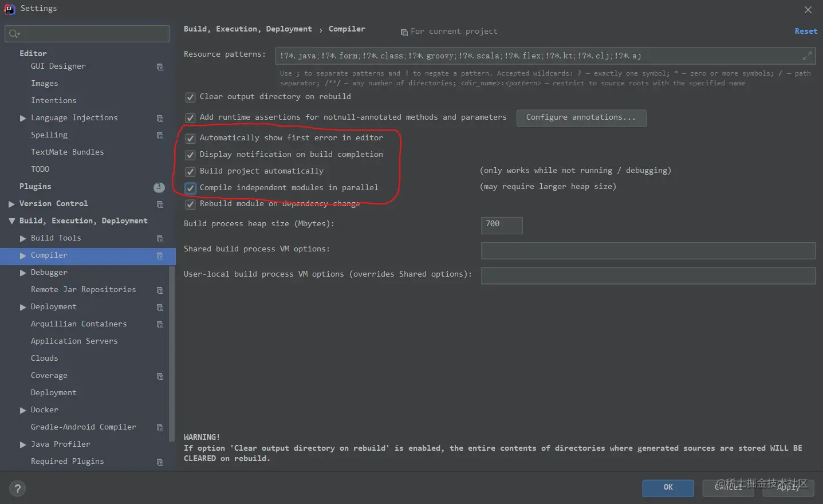Click the For current project icon
Image resolution: width=823 pixels, height=504 pixels.
404,32
